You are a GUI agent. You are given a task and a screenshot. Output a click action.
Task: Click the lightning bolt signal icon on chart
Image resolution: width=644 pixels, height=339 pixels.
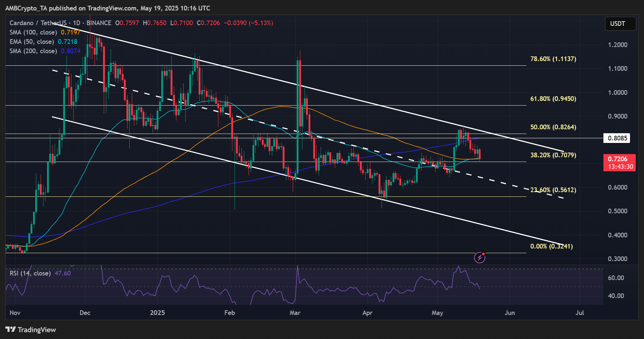pos(480,257)
